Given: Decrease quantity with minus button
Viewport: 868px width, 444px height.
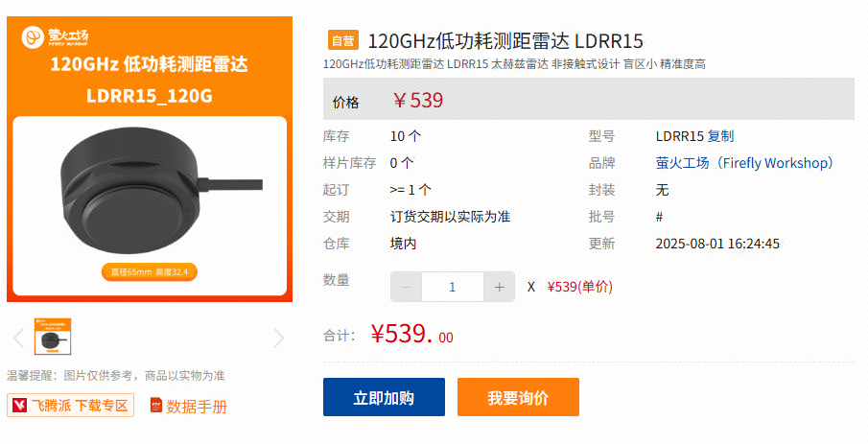Looking at the screenshot, I should pyautogui.click(x=407, y=287).
